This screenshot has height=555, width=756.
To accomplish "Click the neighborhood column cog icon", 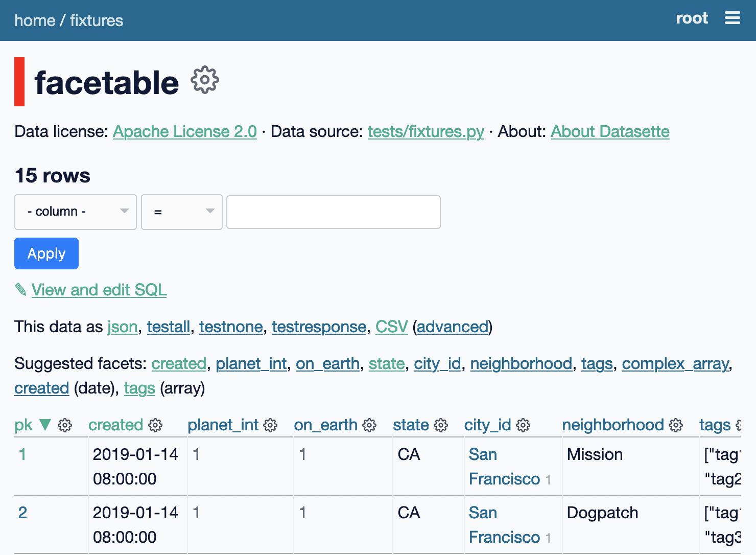I will click(676, 425).
